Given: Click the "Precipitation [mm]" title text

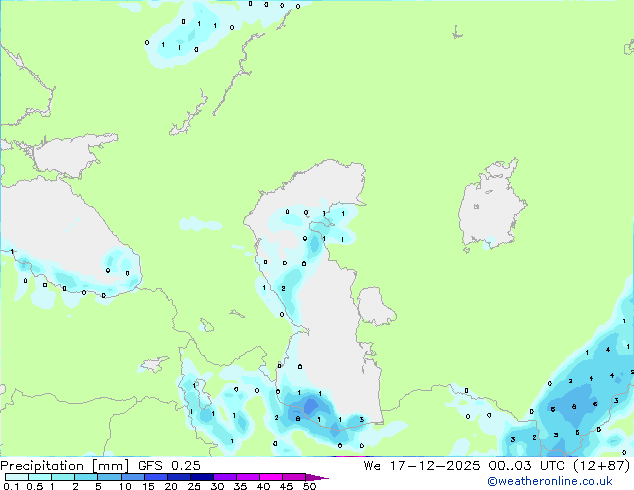Looking at the screenshot, I should click(65, 466).
